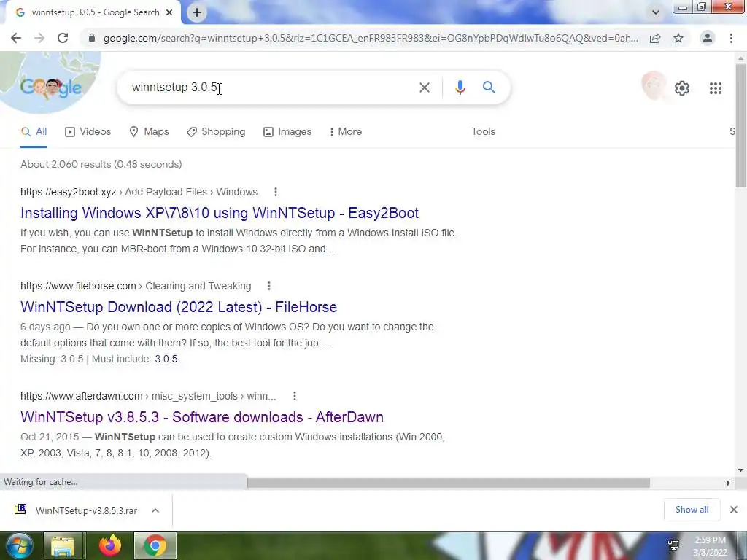Image resolution: width=747 pixels, height=560 pixels.
Task: Open the Chrome profile avatar menu
Action: coord(708,38)
